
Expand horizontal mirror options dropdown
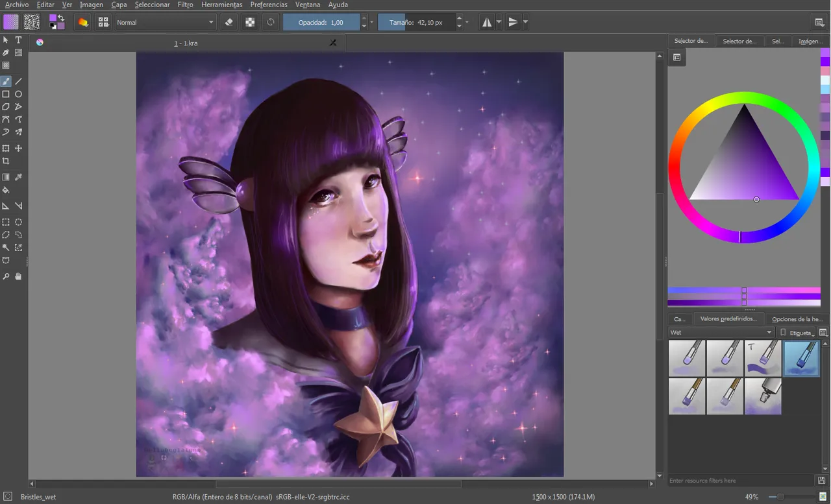pos(499,22)
